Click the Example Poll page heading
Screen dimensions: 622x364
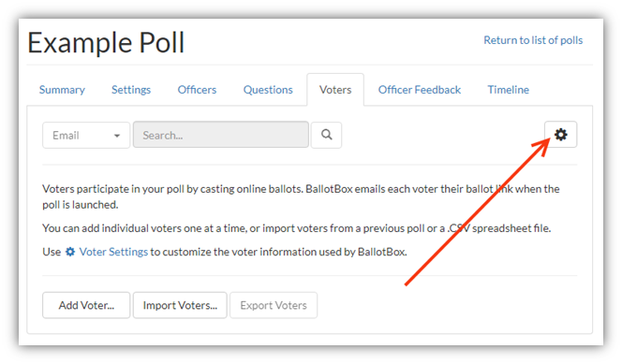[x=106, y=43]
